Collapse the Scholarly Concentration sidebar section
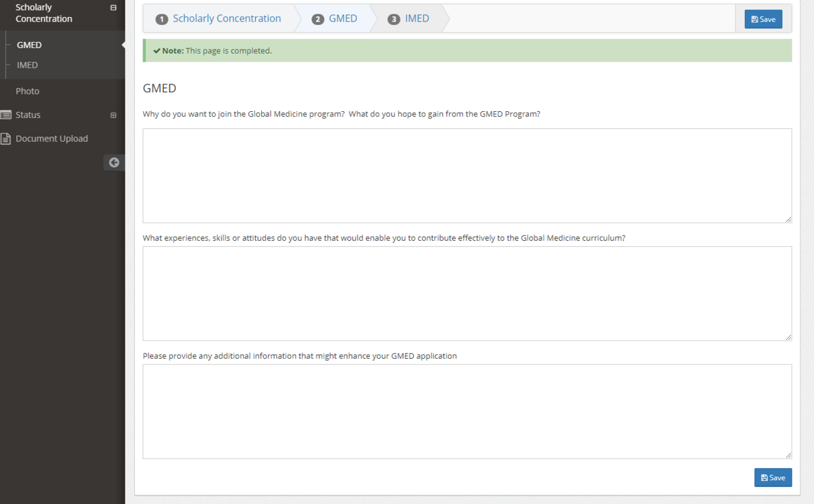 113,7
